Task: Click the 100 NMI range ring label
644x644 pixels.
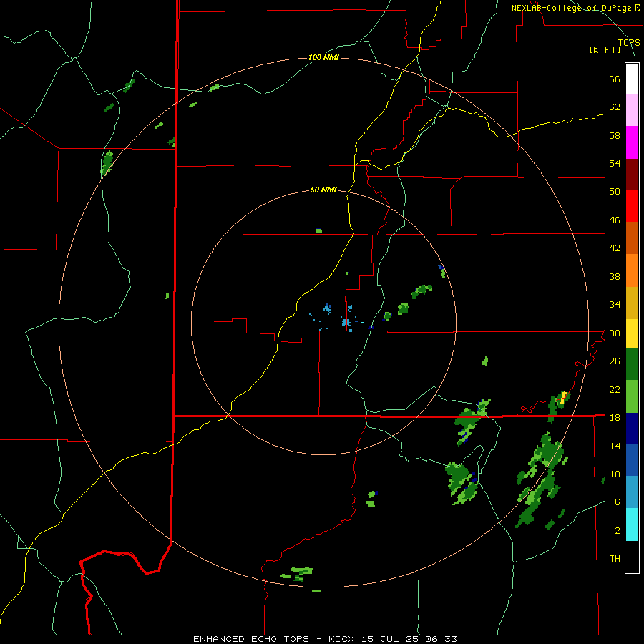Action: 323,57
